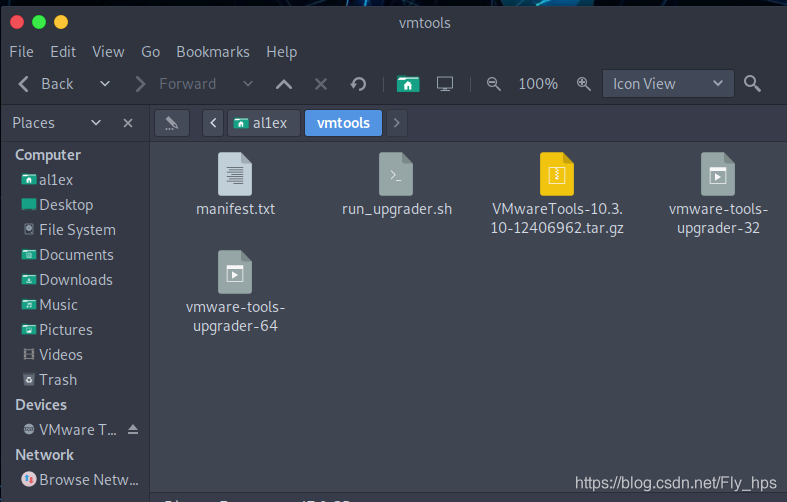The image size is (787, 502).
Task: Open the Places sidebar type dropdown
Action: point(96,123)
